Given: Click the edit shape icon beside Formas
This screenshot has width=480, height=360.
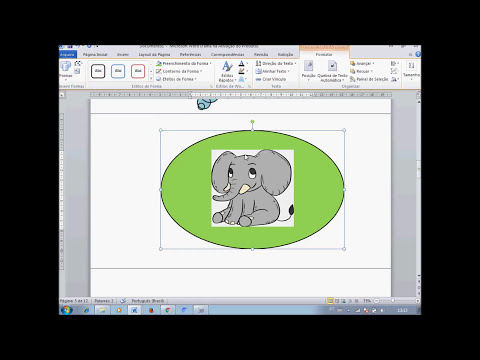Looking at the screenshot, I should click(x=77, y=63).
